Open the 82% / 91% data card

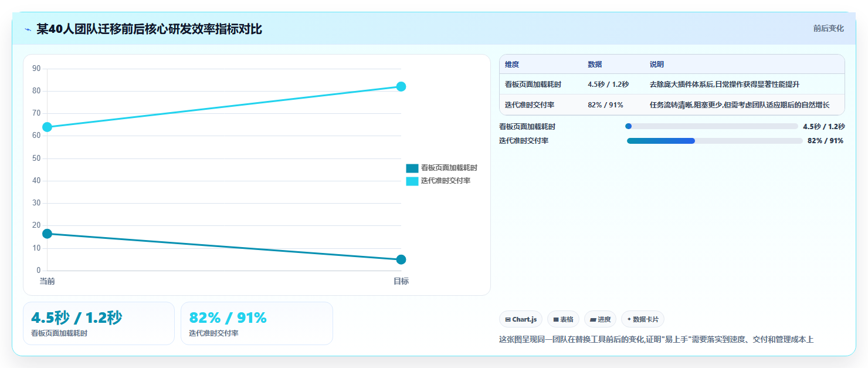[x=257, y=323]
